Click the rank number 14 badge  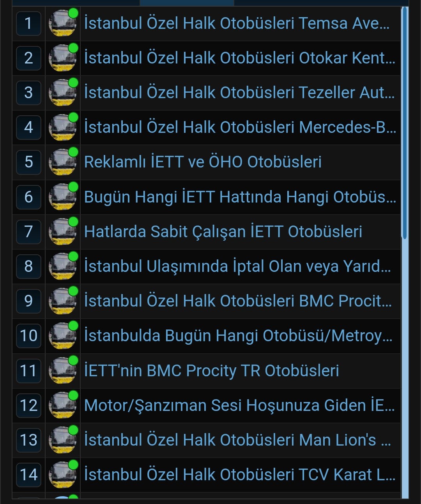point(28,475)
